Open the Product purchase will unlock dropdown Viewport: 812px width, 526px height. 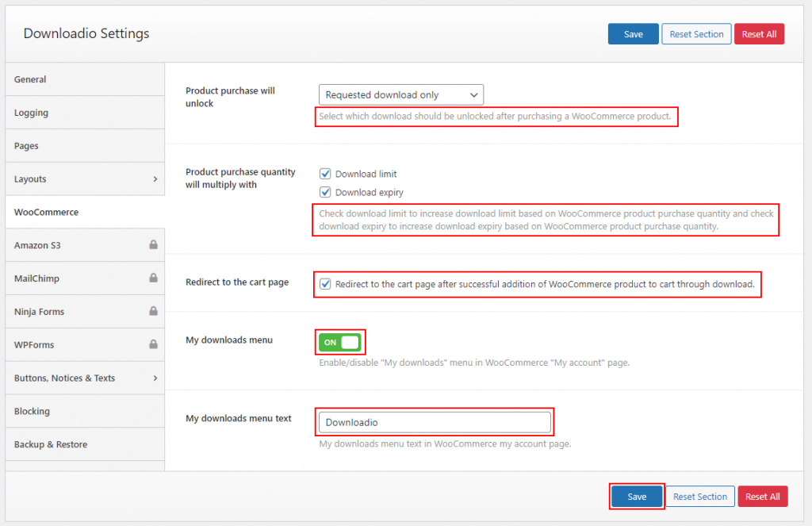click(x=400, y=95)
